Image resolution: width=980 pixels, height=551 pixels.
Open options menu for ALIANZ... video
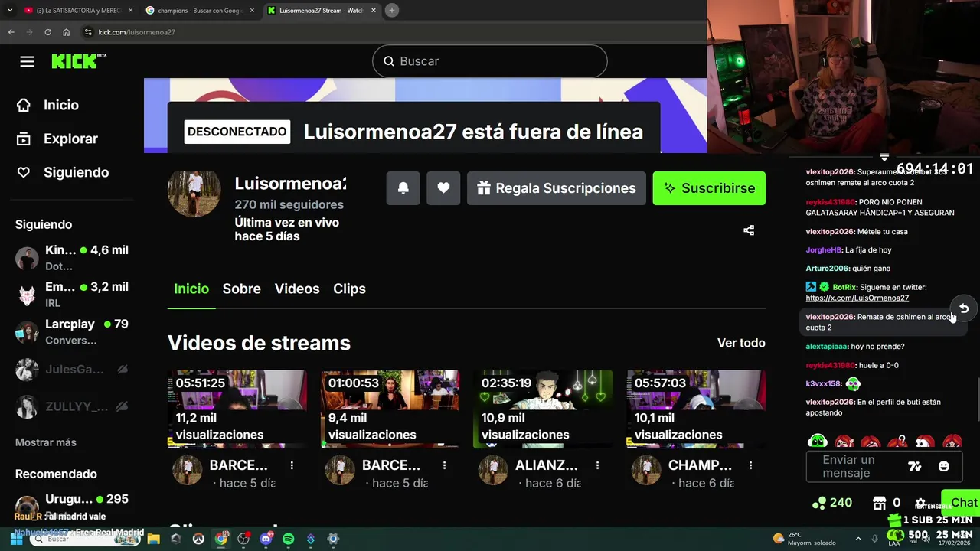[597, 465]
